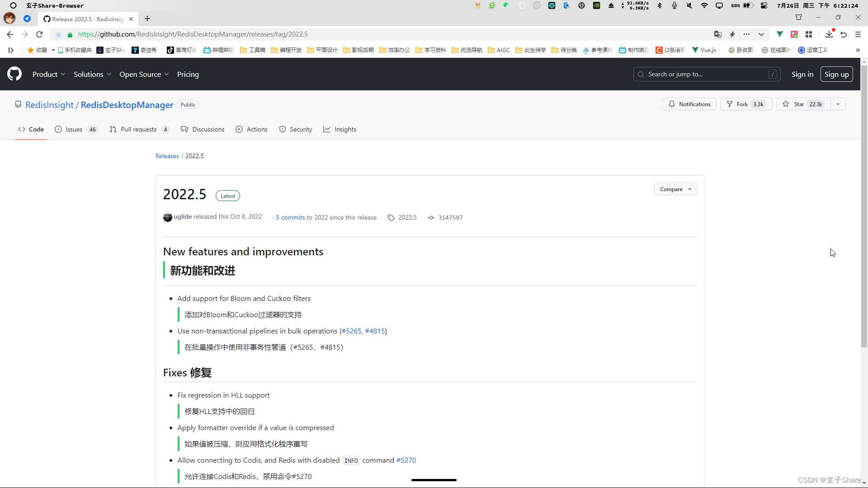The width and height of the screenshot is (868, 488).
Task: Open a new browser tab
Action: click(x=147, y=19)
